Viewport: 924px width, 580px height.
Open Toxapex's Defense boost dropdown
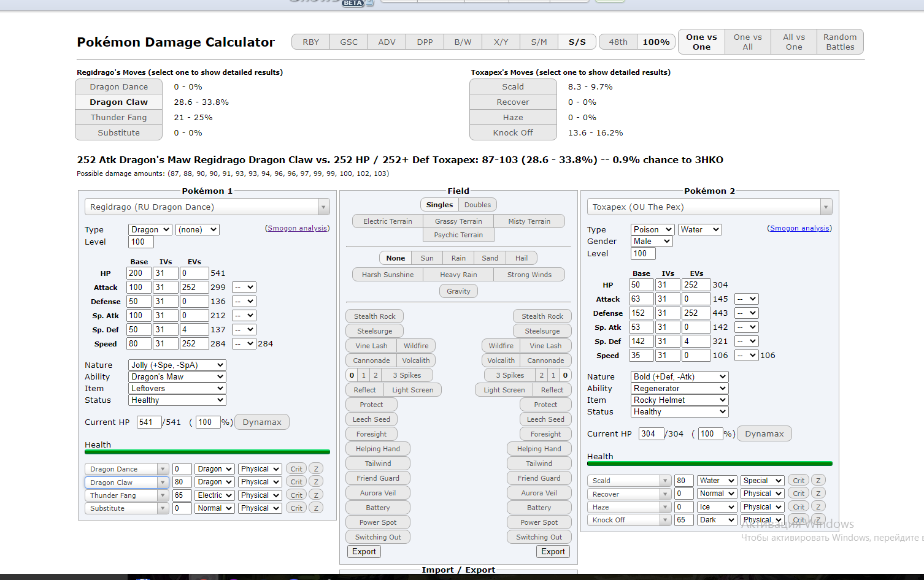coord(747,313)
